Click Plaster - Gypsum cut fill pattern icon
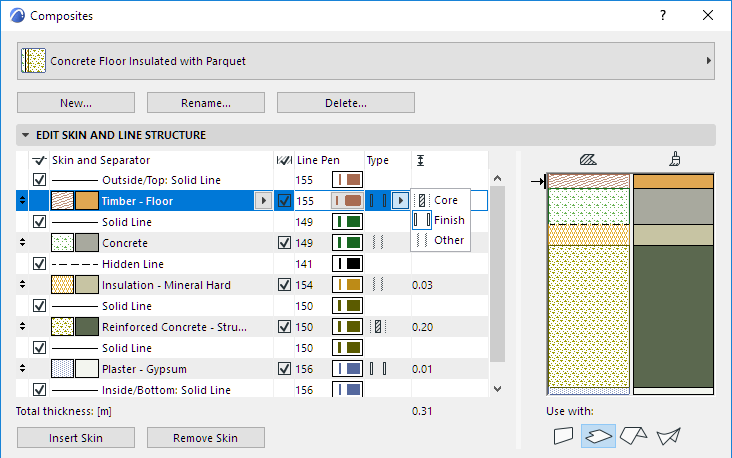 [62, 369]
